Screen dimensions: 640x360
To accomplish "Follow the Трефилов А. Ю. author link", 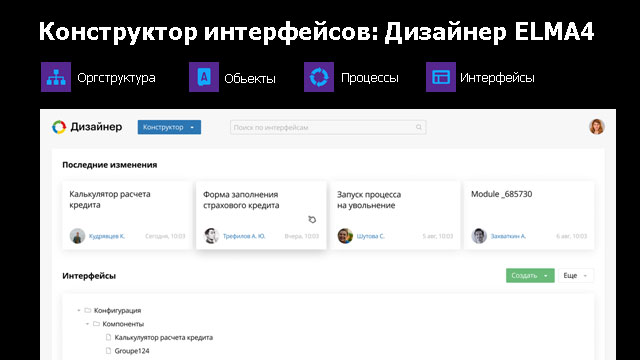I will (x=244, y=236).
